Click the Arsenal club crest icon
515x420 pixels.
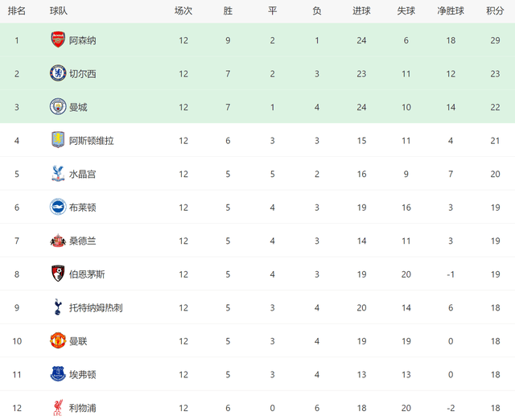58,39
